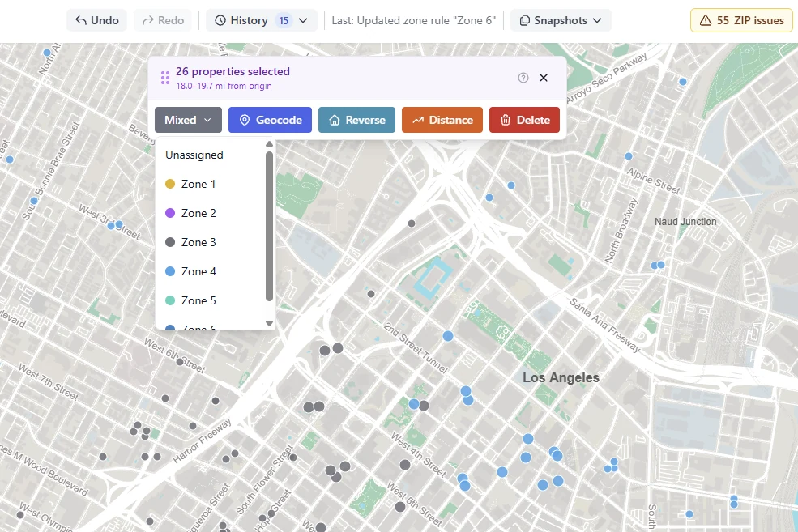Click the Harbor Freeway map label
The width and height of the screenshot is (798, 532).
coord(202,440)
